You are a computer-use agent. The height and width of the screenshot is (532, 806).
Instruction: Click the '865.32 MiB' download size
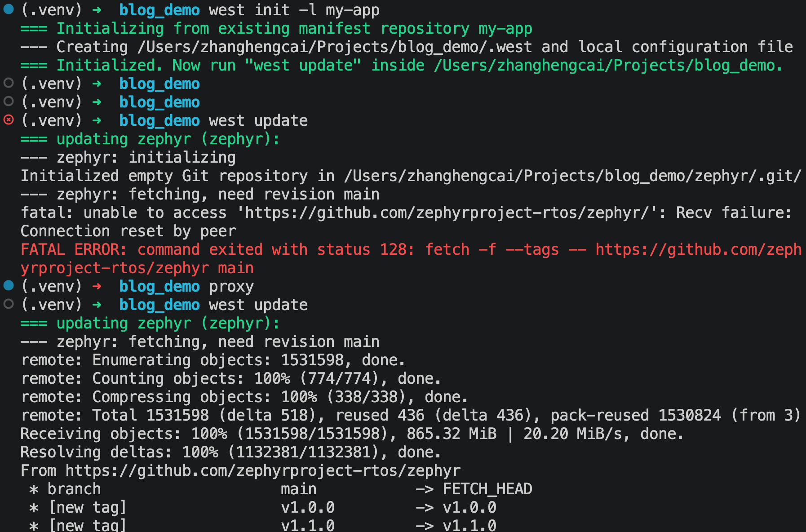[452, 434]
